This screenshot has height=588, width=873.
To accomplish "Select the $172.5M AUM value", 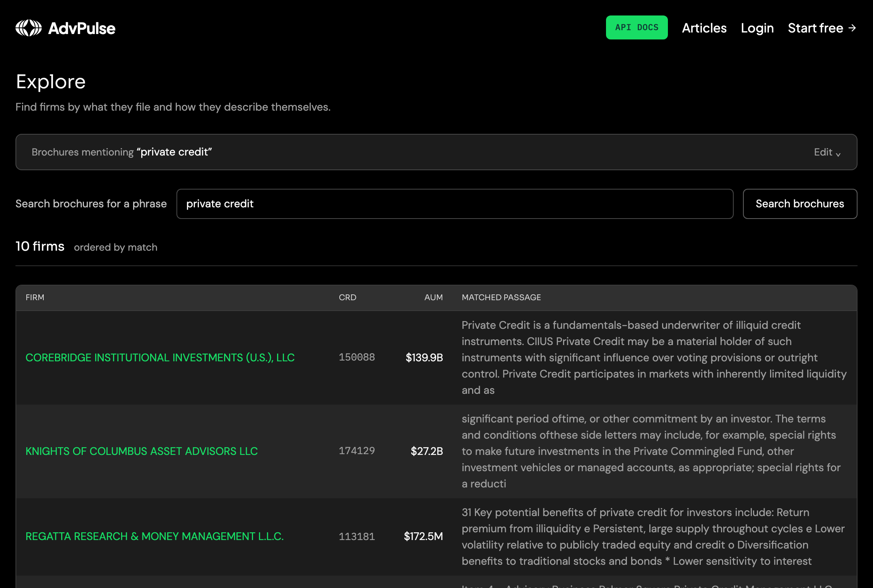I will [x=423, y=536].
